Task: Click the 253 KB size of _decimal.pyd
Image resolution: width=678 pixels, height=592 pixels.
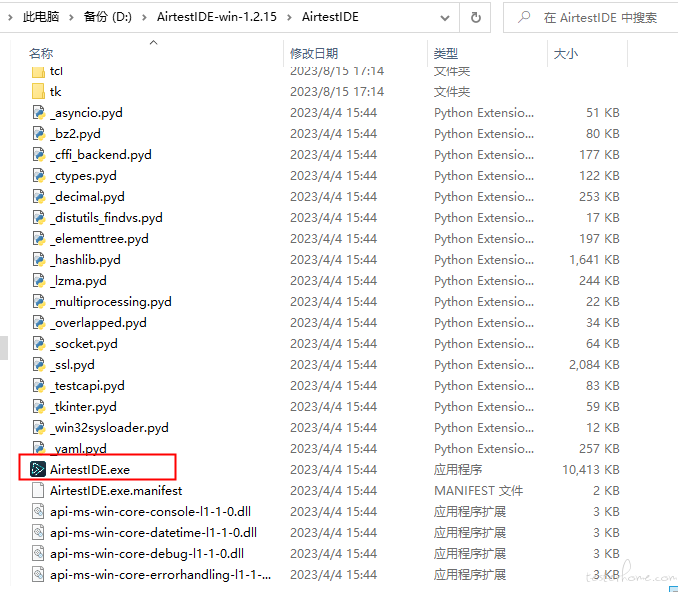Action: (x=599, y=197)
